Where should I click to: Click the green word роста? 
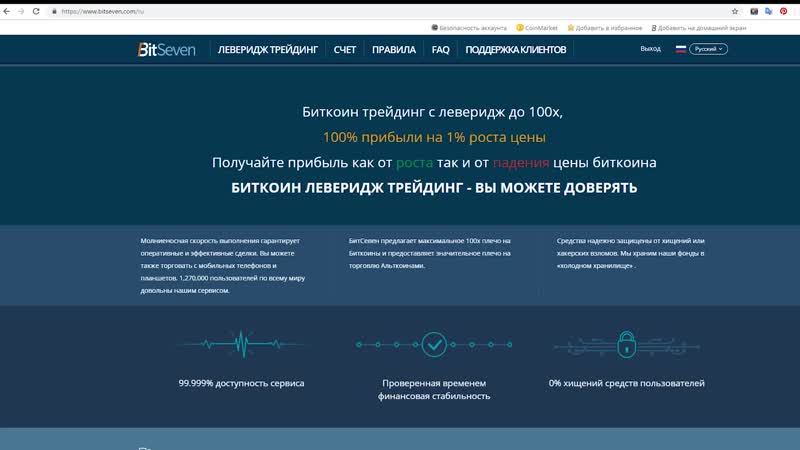414,162
